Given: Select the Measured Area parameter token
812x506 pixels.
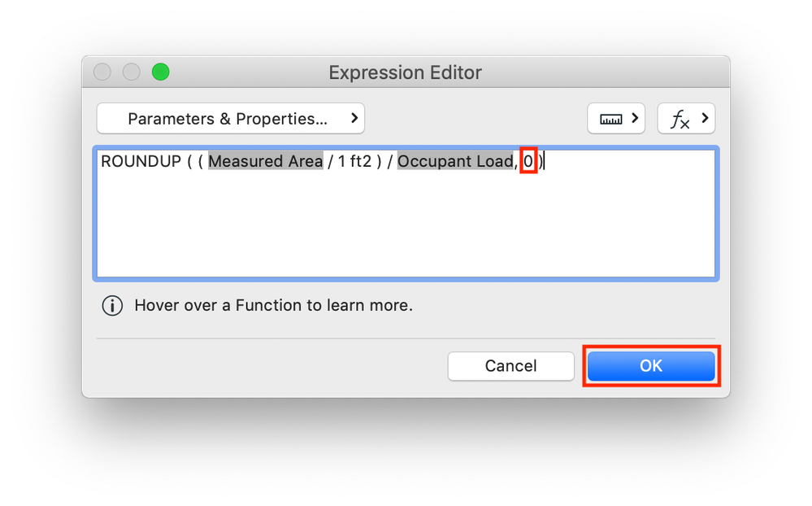Looking at the screenshot, I should (266, 161).
